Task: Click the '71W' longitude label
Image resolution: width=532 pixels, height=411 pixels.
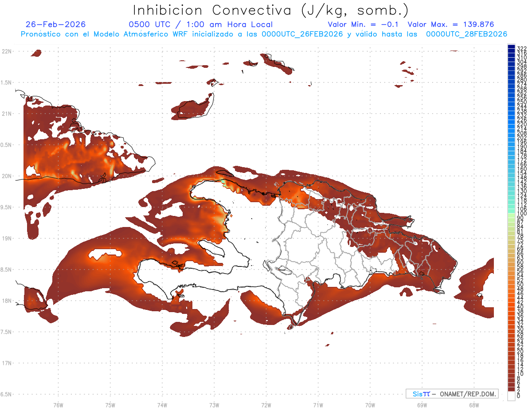Action: pos(318,405)
